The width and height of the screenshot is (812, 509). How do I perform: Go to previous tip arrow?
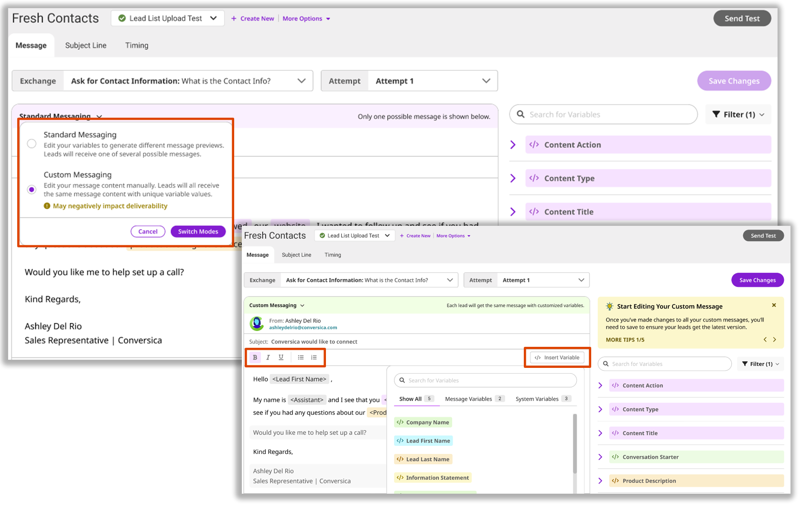765,340
